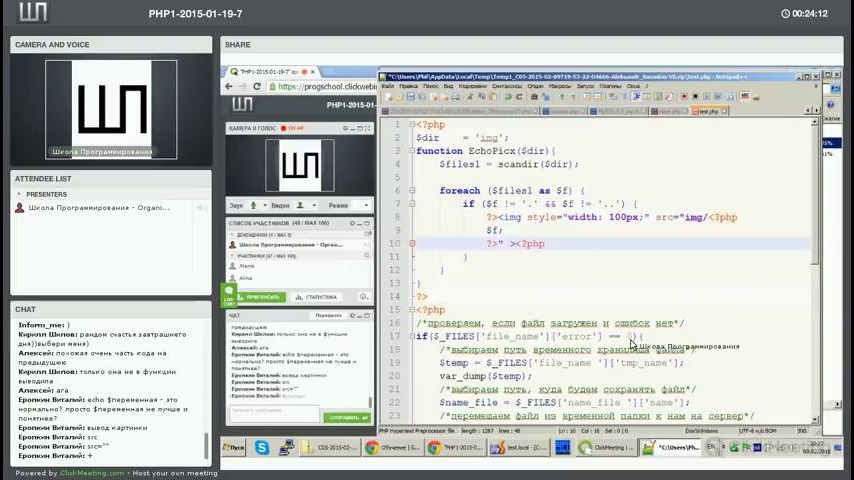The height and width of the screenshot is (480, 854).
Task: Click the Chrome reload page icon
Action: click(257, 87)
